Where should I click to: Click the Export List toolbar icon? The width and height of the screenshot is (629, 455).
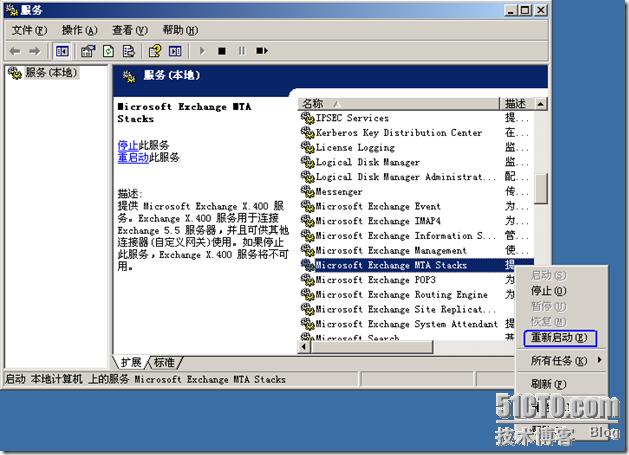coord(129,51)
